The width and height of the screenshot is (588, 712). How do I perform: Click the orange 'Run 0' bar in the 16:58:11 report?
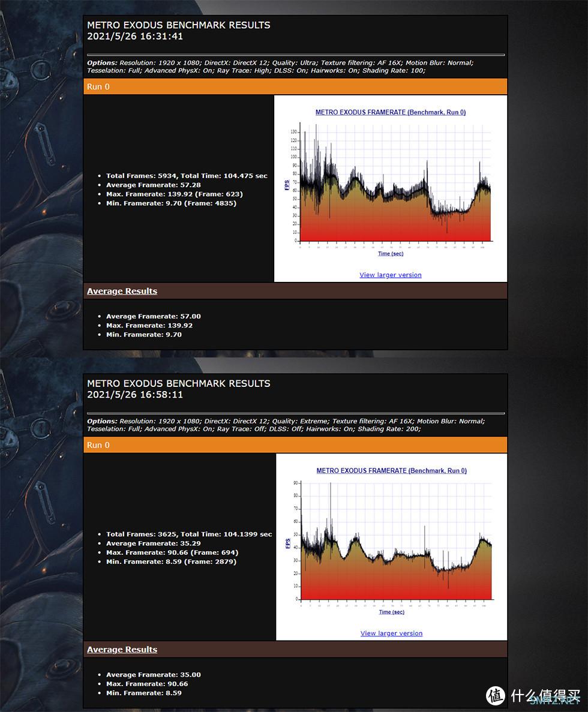(x=295, y=445)
